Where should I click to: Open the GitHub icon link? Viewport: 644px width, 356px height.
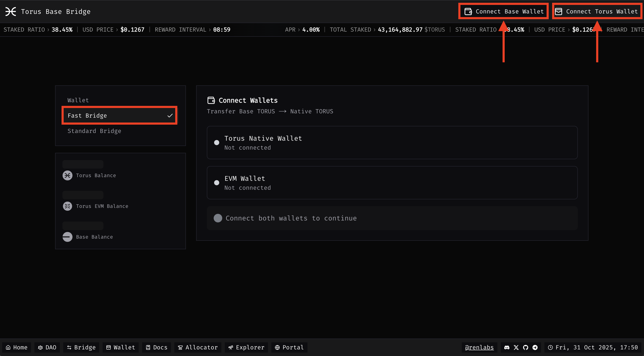[x=525, y=347]
